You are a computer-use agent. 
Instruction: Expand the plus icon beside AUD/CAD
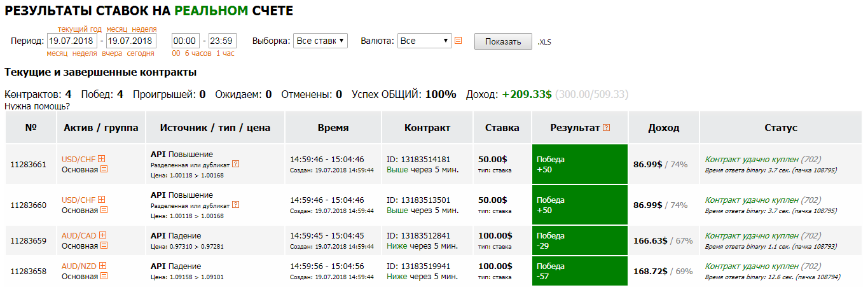(x=103, y=235)
